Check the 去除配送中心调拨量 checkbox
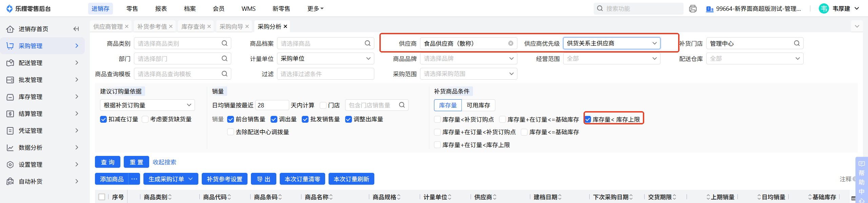This screenshot has width=868, height=203. [231, 132]
